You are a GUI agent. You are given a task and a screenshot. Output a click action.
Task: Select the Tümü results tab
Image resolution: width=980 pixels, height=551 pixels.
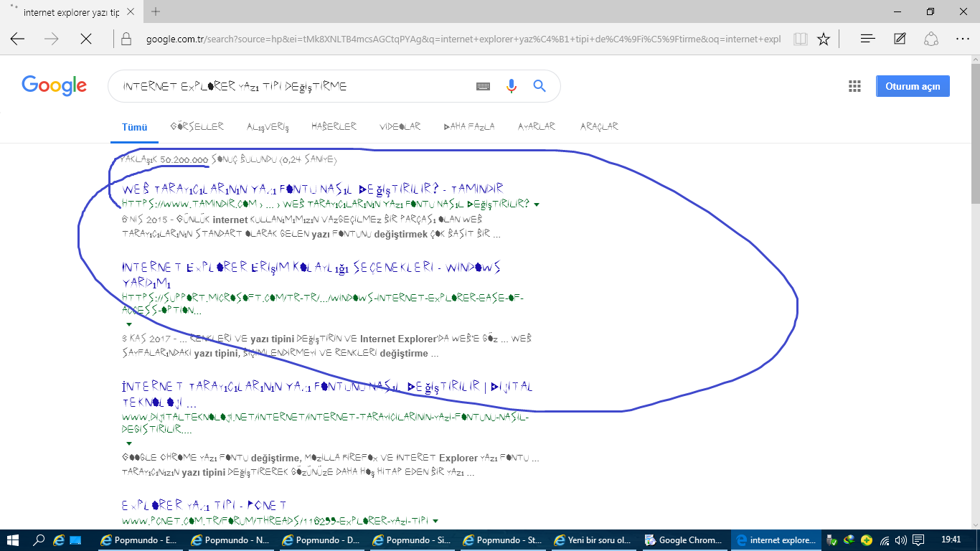134,127
